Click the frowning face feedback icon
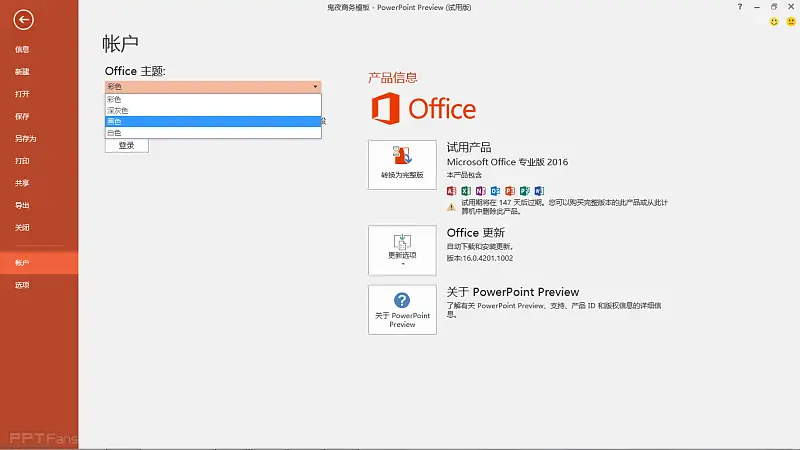This screenshot has width=800, height=450. tap(790, 20)
